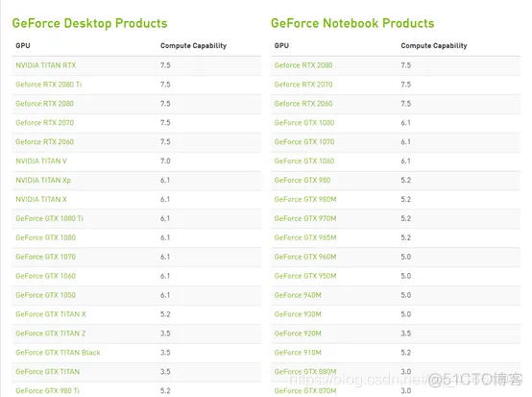Click Geforce RTX 2080 in the Desktop table
Image resolution: width=532 pixels, height=397 pixels.
coord(44,104)
